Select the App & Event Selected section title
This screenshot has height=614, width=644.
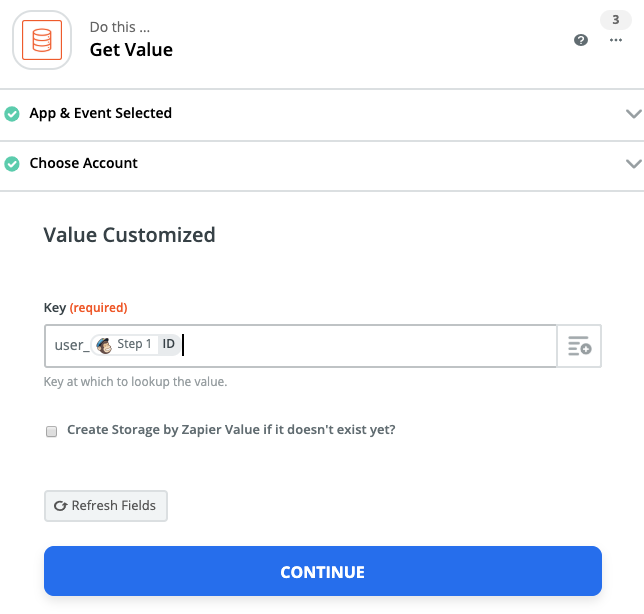100,114
